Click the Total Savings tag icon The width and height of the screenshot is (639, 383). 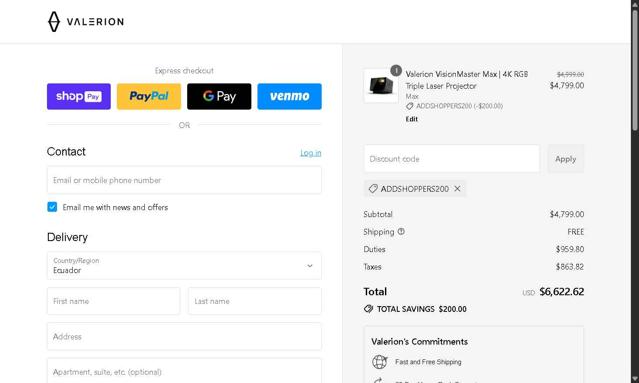click(x=368, y=309)
